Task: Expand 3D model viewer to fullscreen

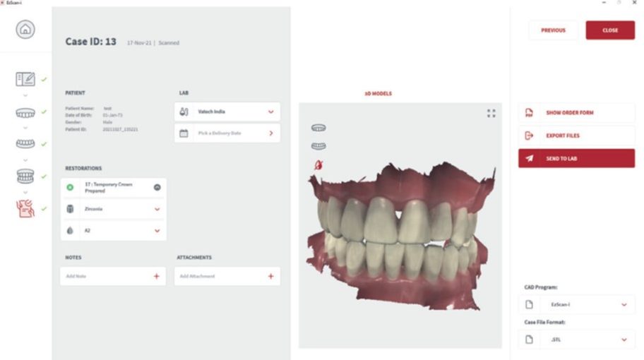Action: [491, 114]
